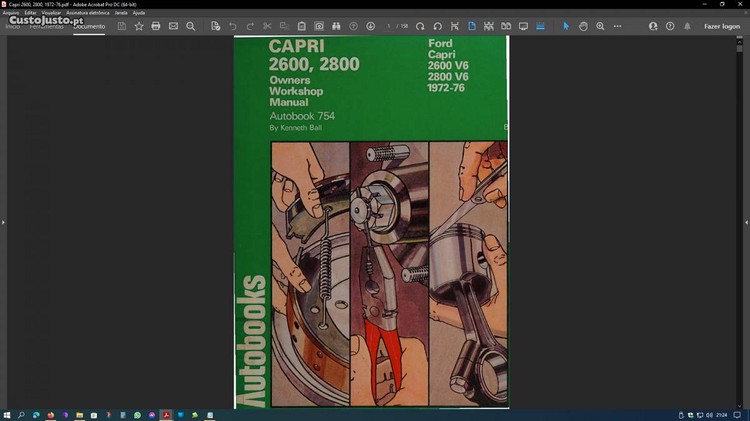Click the marquee zoom magnifier tool
This screenshot has width=750, height=421.
(600, 26)
